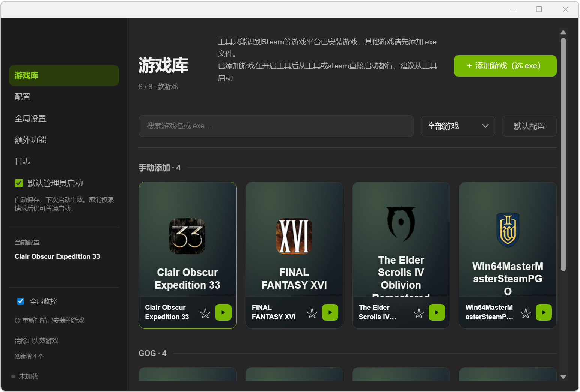Open 额外功能 in sidebar

coord(64,140)
